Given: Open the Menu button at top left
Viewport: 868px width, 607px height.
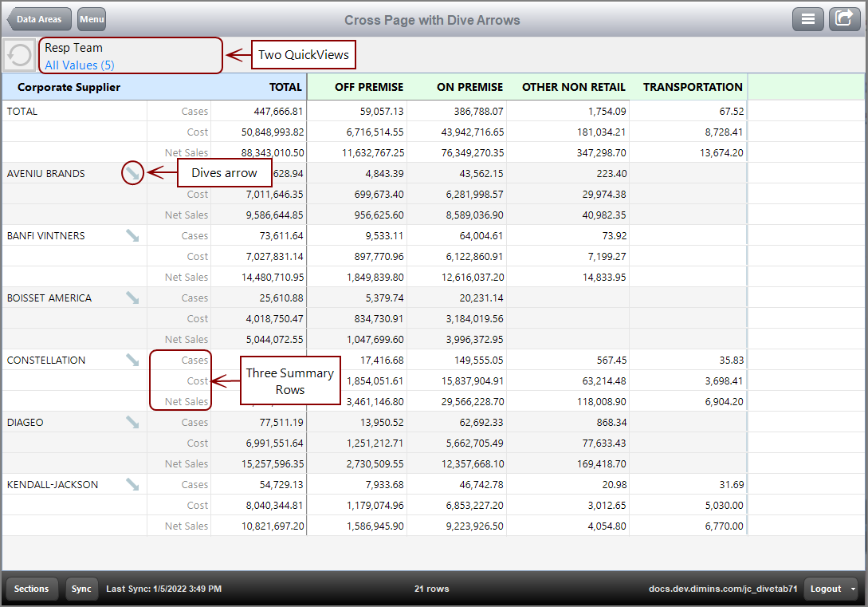Looking at the screenshot, I should [x=91, y=18].
